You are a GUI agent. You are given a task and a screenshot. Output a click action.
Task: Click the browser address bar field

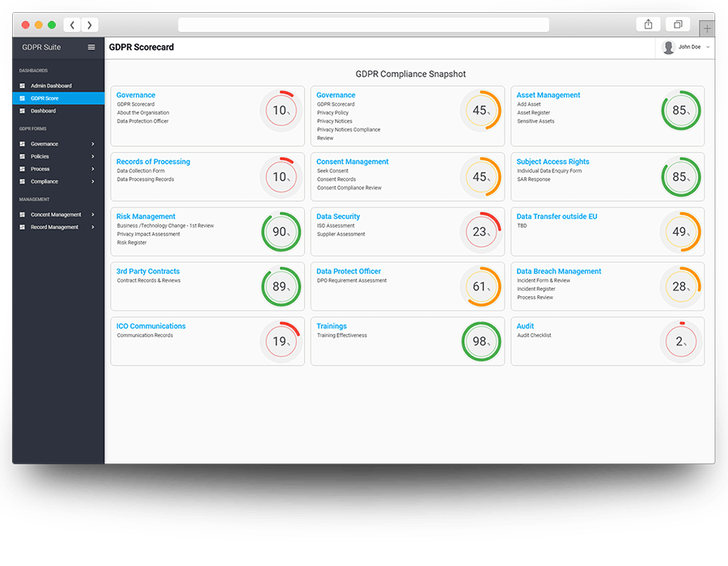click(363, 25)
